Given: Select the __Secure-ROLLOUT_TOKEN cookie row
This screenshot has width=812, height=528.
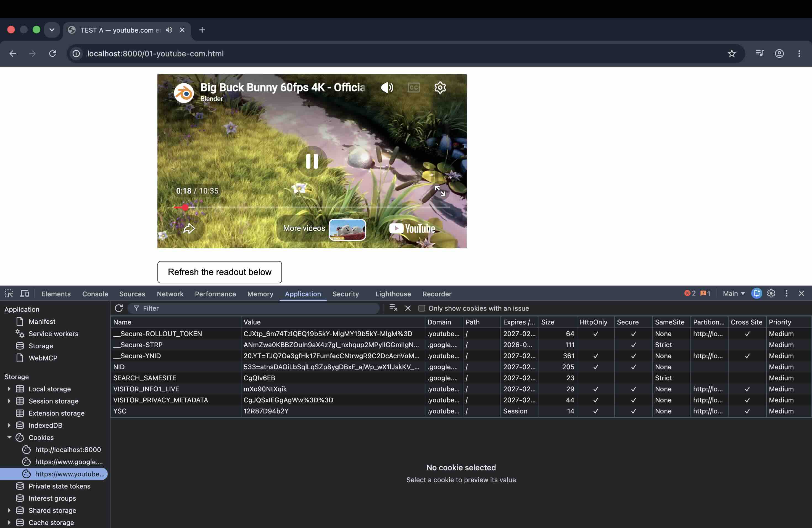Looking at the screenshot, I should pos(461,334).
